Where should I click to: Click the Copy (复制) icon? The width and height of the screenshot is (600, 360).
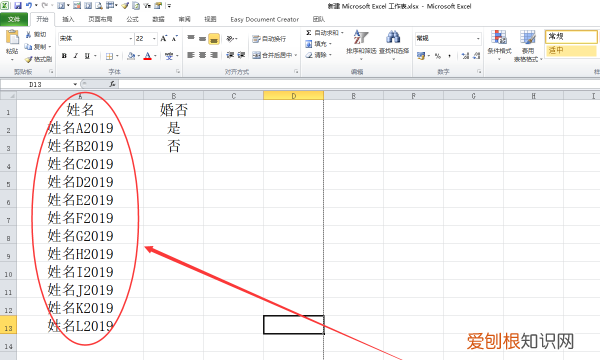pyautogui.click(x=28, y=47)
